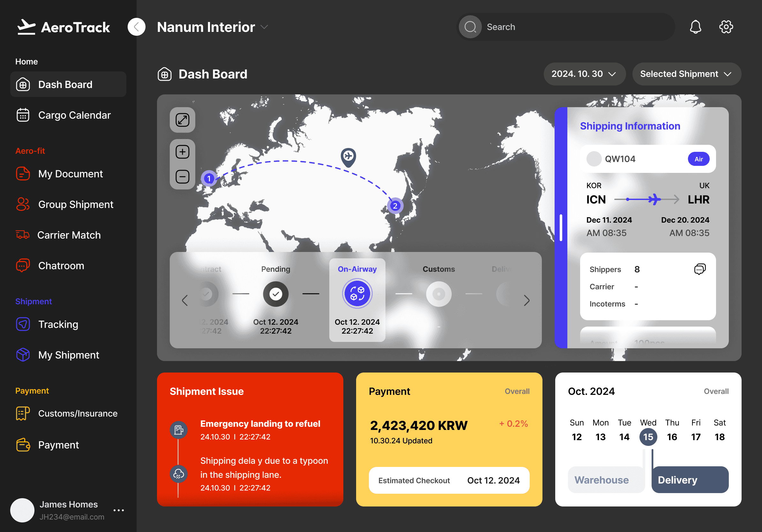Open settings via the gear icon
Image resolution: width=762 pixels, height=532 pixels.
pos(726,27)
